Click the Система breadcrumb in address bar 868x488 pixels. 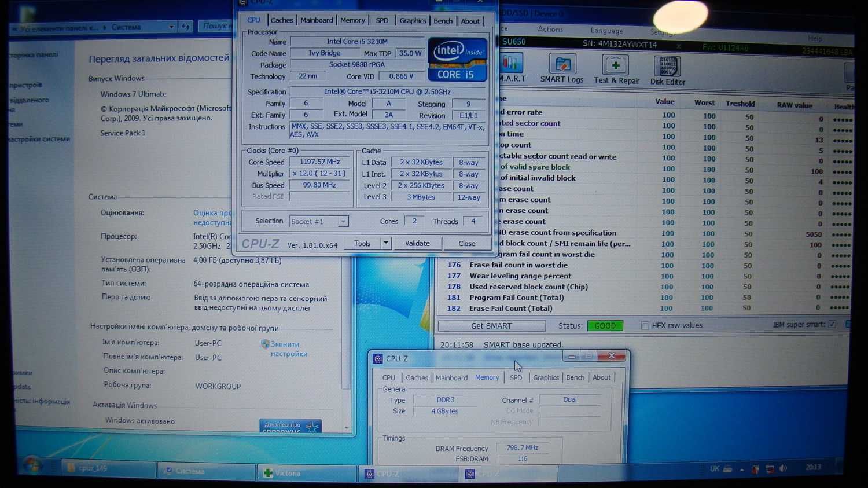pos(126,27)
